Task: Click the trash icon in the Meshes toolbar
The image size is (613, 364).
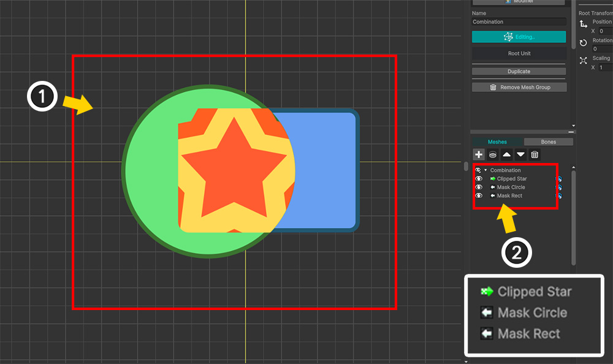Action: (x=535, y=155)
